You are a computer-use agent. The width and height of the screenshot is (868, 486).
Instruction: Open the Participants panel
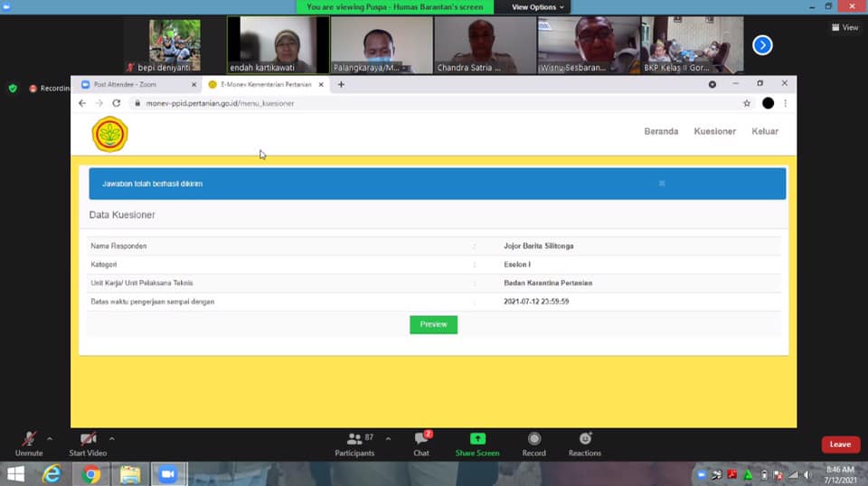click(x=354, y=440)
